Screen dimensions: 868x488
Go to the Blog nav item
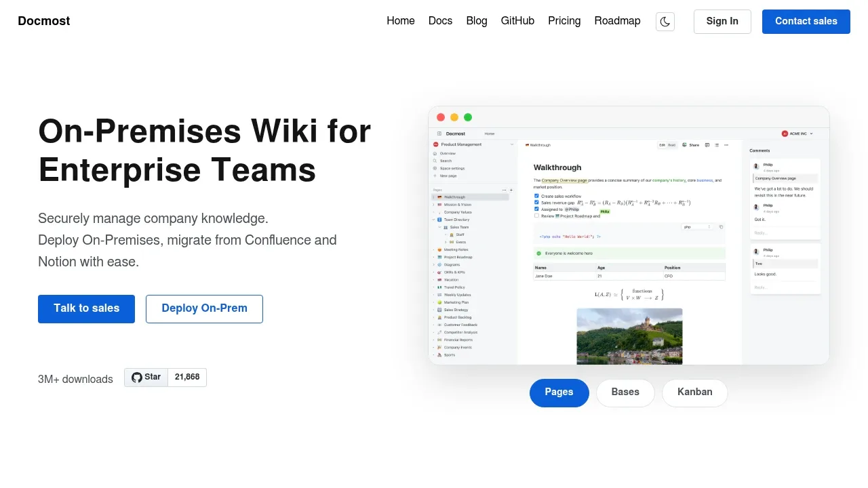click(477, 21)
